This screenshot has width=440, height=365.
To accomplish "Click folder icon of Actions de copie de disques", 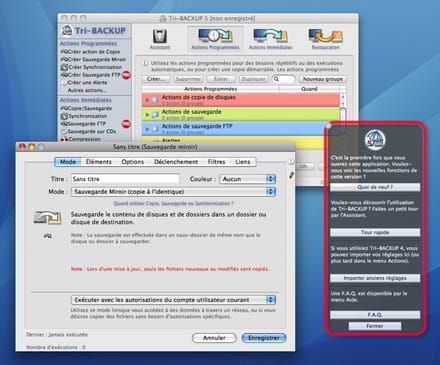I will [155, 100].
